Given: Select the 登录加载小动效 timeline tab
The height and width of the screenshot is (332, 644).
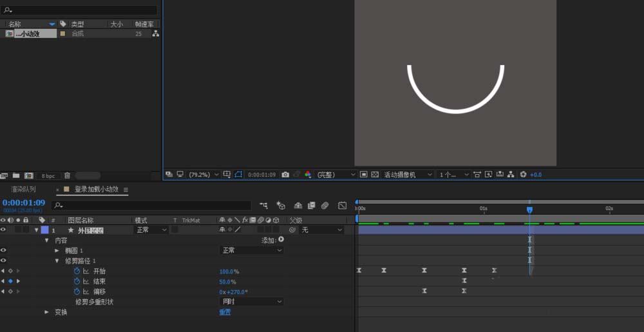Looking at the screenshot, I should tap(97, 190).
